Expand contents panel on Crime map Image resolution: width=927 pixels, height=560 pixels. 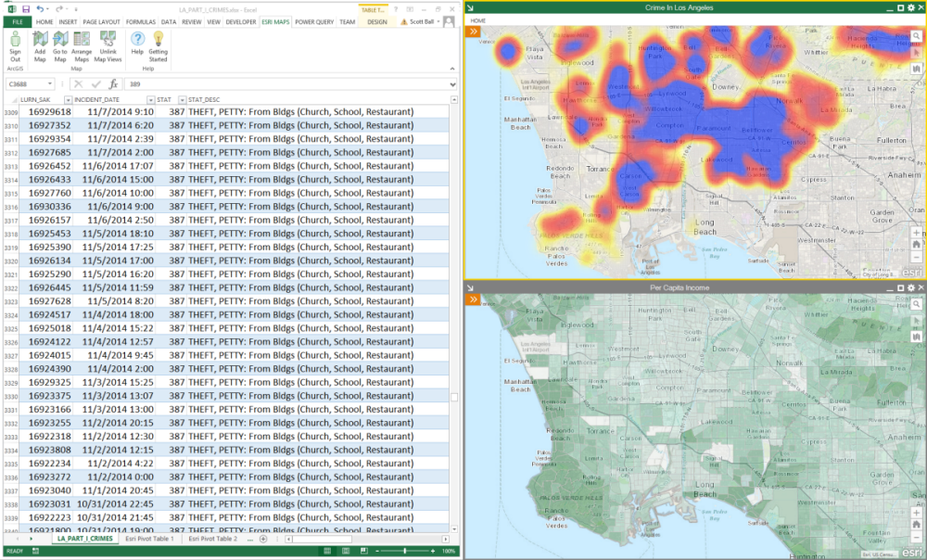pyautogui.click(x=473, y=32)
